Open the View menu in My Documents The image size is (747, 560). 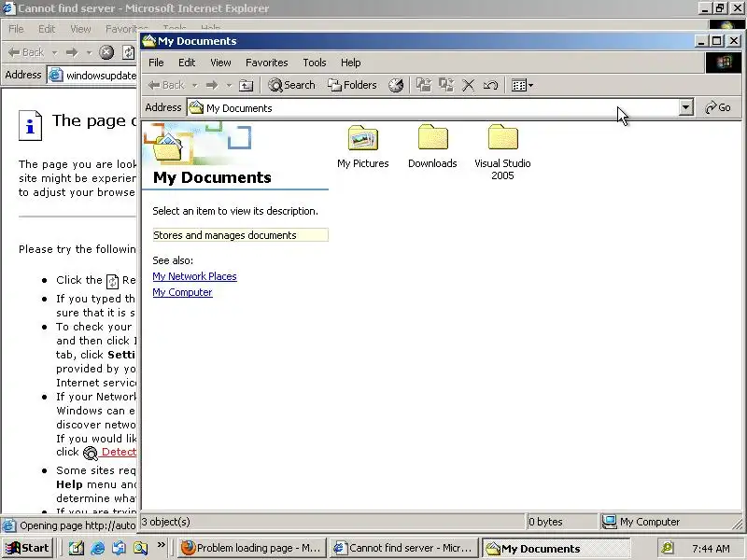(220, 63)
